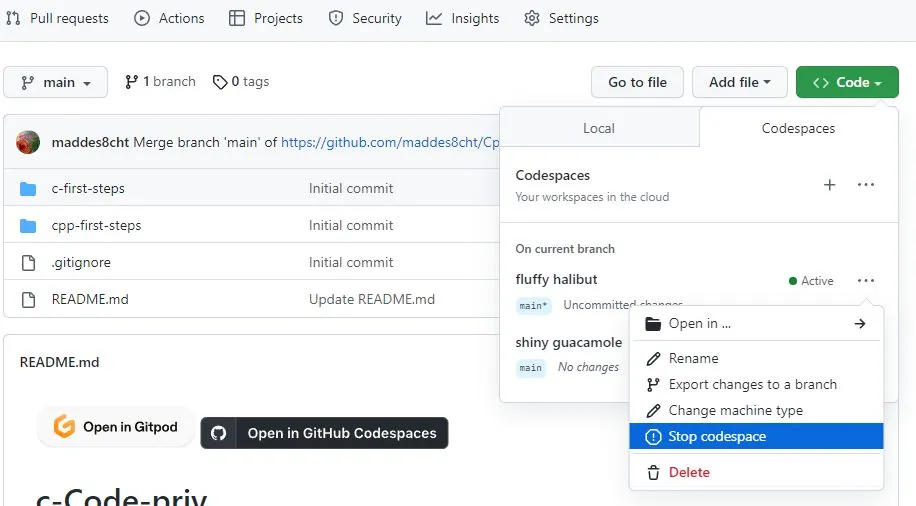The height and width of the screenshot is (506, 916).
Task: Click the Open in Gitpod badge
Action: (115, 427)
